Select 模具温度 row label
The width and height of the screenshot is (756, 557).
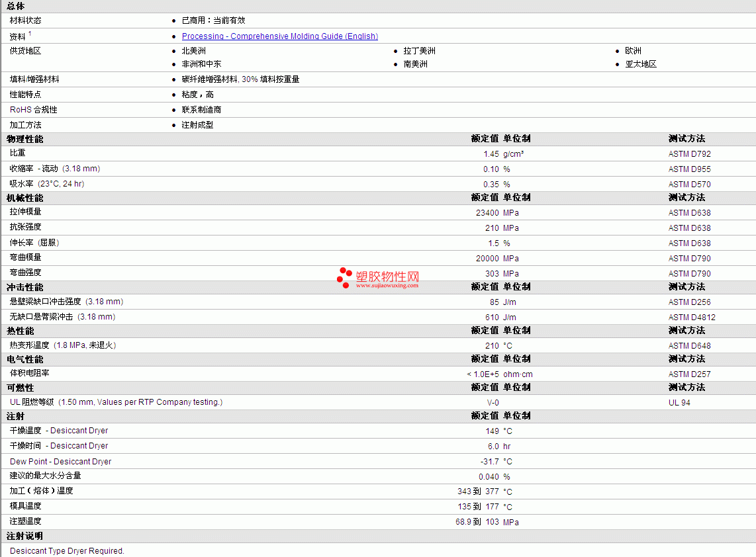tap(26, 506)
